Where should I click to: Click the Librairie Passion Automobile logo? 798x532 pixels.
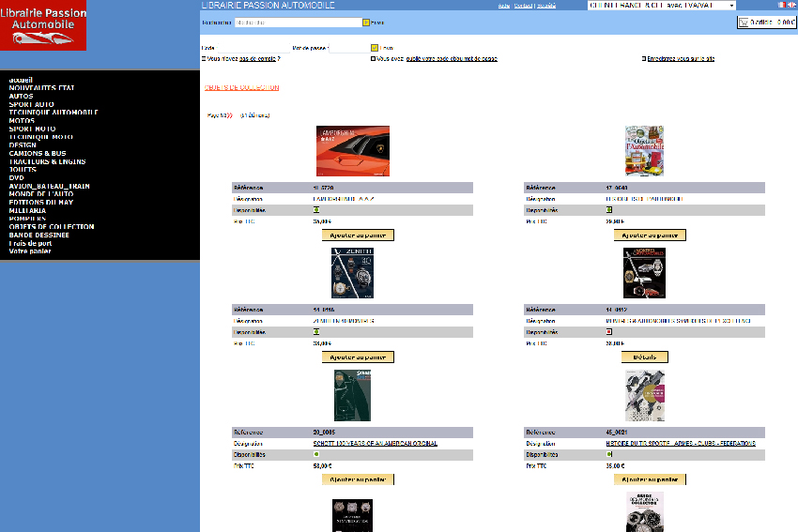tap(43, 25)
